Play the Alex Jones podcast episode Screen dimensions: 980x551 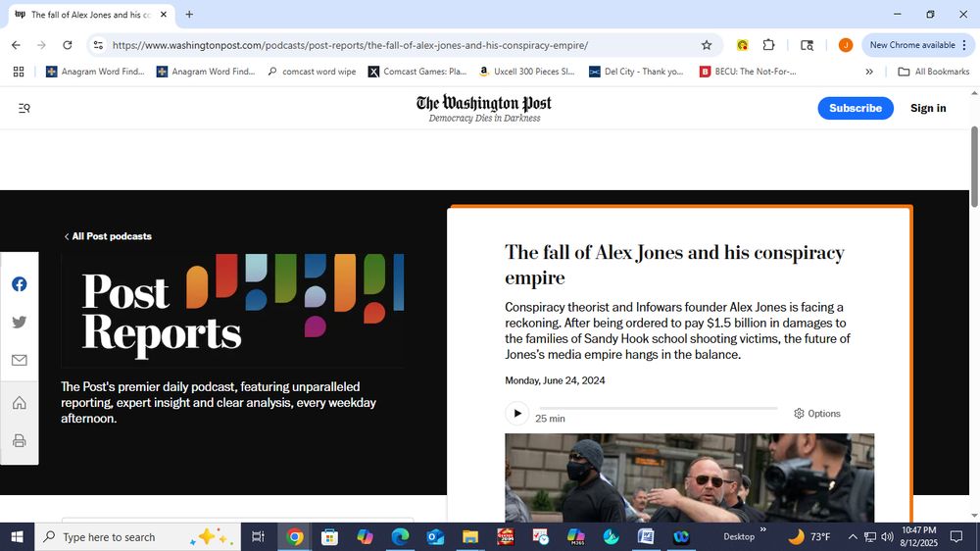coord(516,414)
